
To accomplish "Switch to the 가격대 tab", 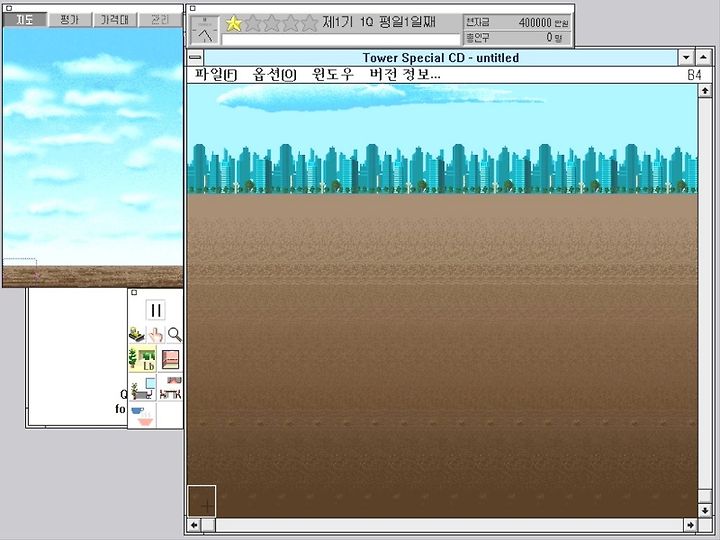I will pyautogui.click(x=115, y=20).
